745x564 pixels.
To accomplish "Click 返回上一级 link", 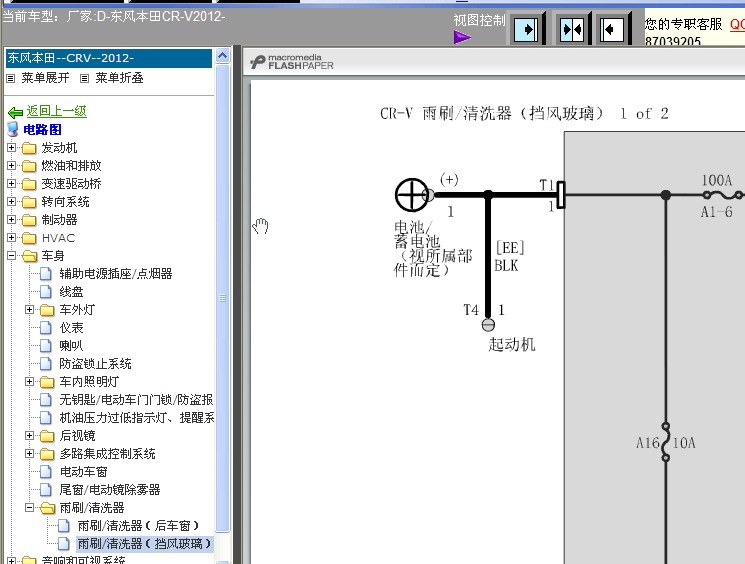I will tap(57, 111).
